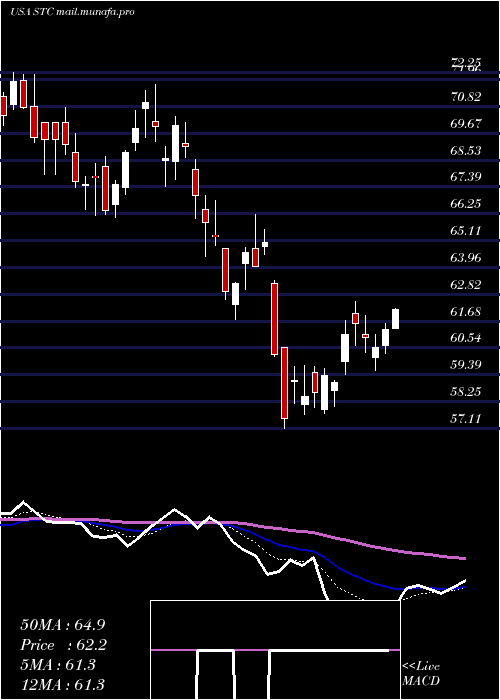Click the 'Price : 62.2' reading
The image size is (500, 700).
[x=63, y=645]
